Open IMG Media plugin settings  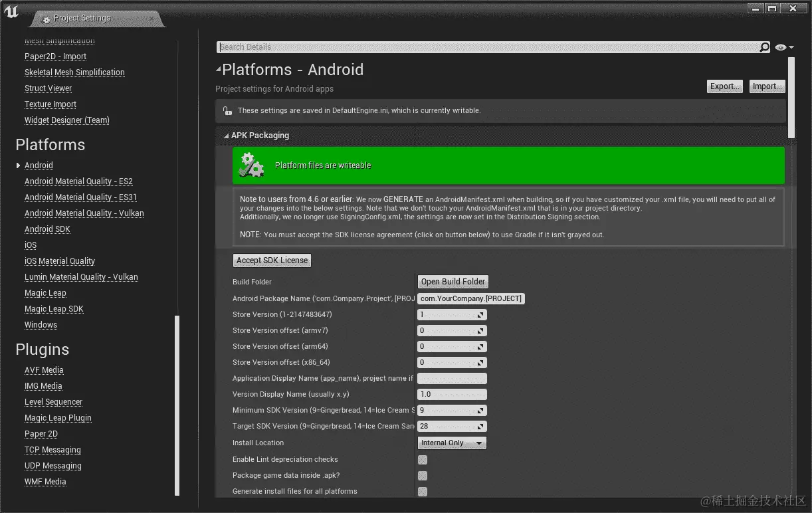pyautogui.click(x=43, y=386)
